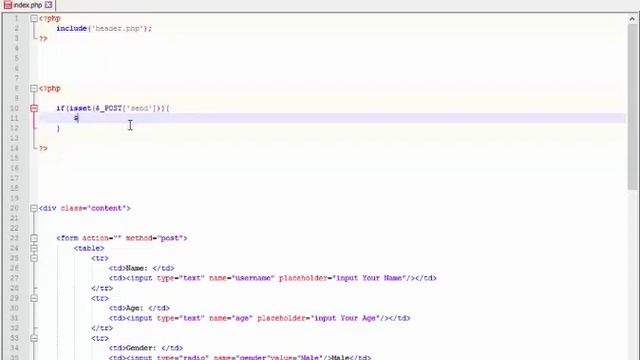Click the class attribute in the div tag
This screenshot has height=360, width=640.
(71, 208)
